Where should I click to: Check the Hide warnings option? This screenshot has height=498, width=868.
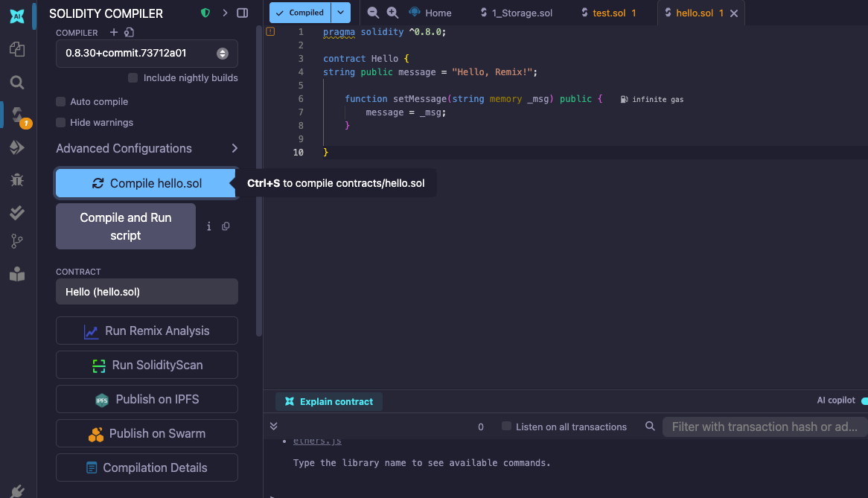(x=61, y=123)
